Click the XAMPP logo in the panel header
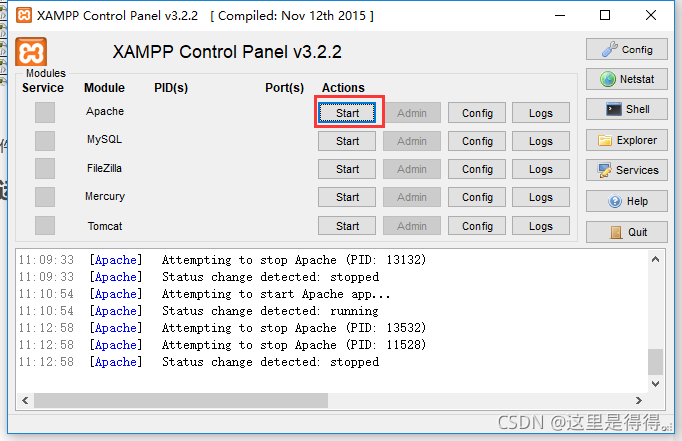 31,52
